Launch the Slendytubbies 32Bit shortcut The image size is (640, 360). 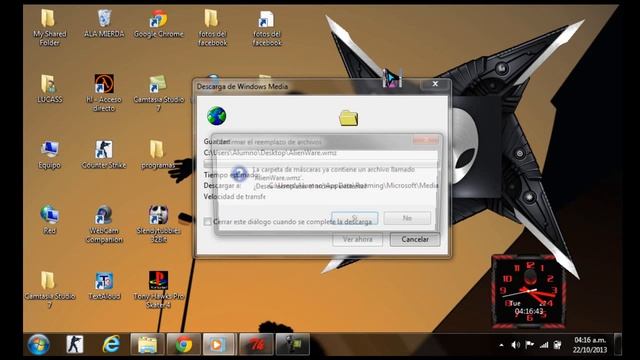pyautogui.click(x=158, y=224)
